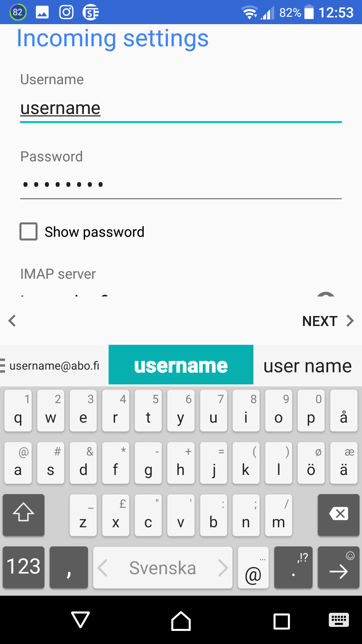This screenshot has width=362, height=644.
Task: Enable the Show password checkbox
Action: click(28, 231)
